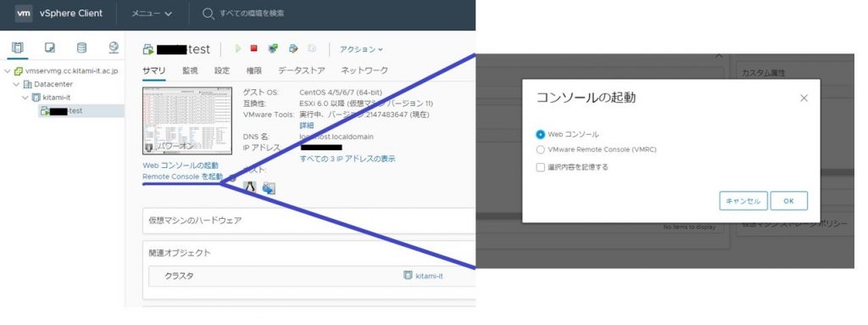
Task: Open the Hosts and Clusters inventory view
Action: click(x=18, y=48)
